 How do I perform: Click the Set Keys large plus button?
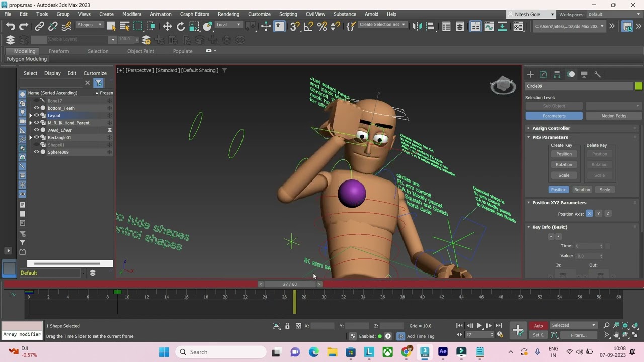pyautogui.click(x=518, y=330)
